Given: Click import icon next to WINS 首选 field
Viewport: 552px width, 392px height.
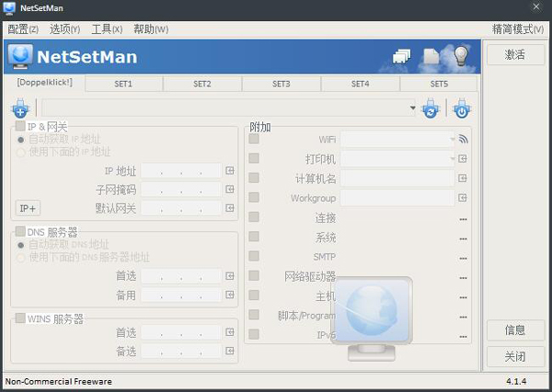Looking at the screenshot, I should [230, 332].
